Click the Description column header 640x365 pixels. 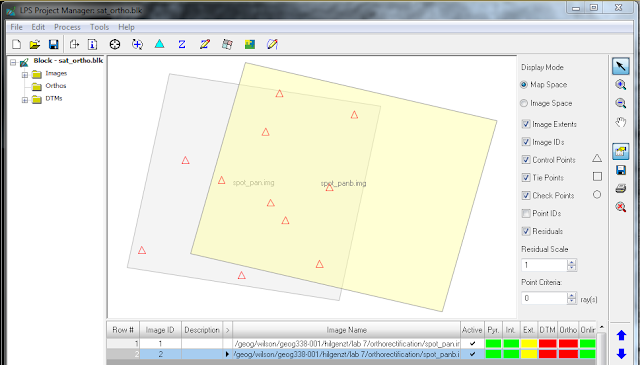pos(202,330)
